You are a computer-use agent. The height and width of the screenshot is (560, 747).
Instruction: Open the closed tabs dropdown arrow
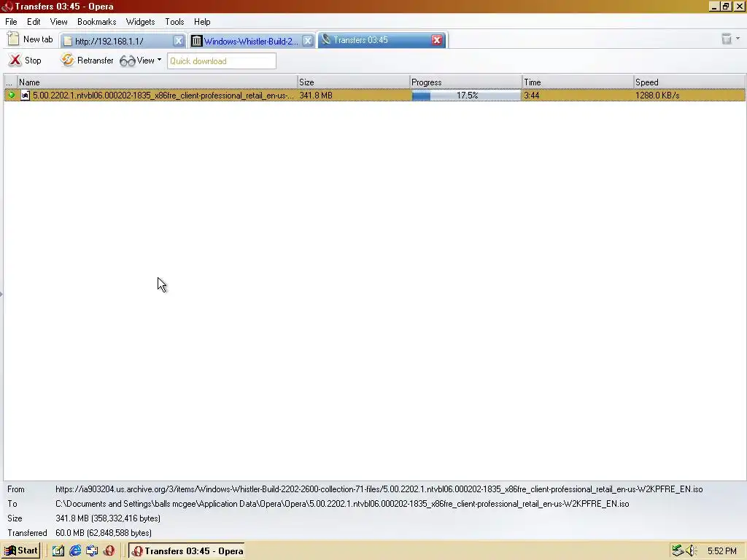[x=738, y=39]
